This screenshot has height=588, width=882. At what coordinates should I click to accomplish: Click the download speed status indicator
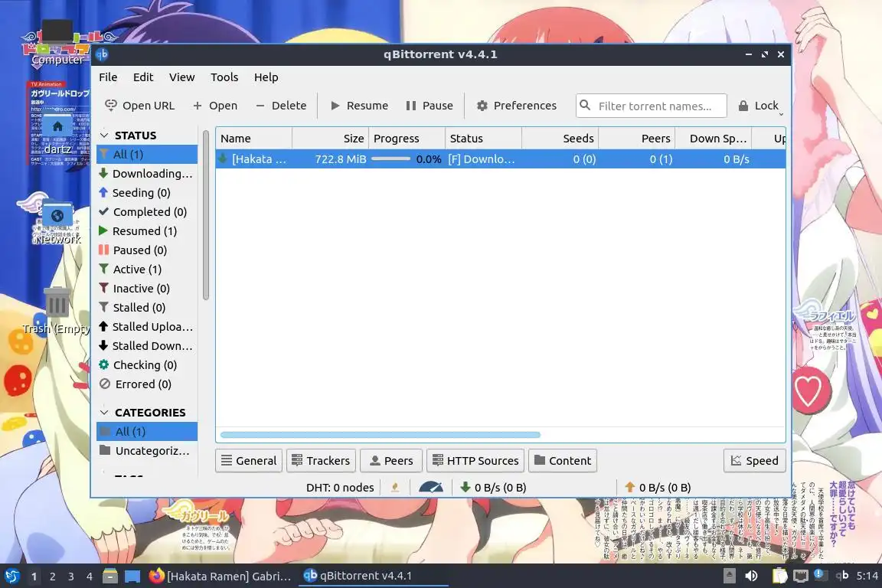[493, 488]
